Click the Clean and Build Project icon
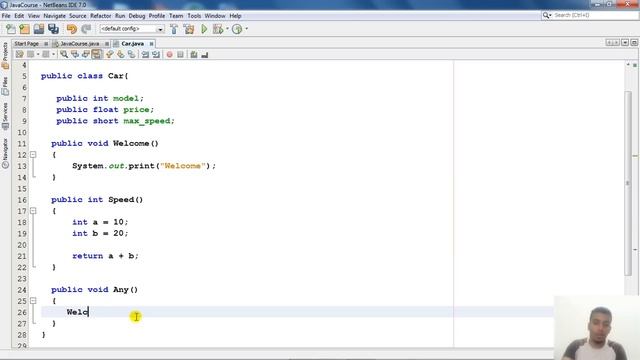The height and width of the screenshot is (360, 640). (189, 29)
